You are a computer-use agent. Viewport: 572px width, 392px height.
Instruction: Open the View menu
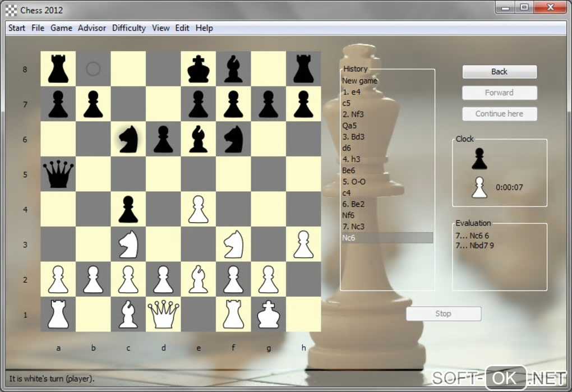160,28
